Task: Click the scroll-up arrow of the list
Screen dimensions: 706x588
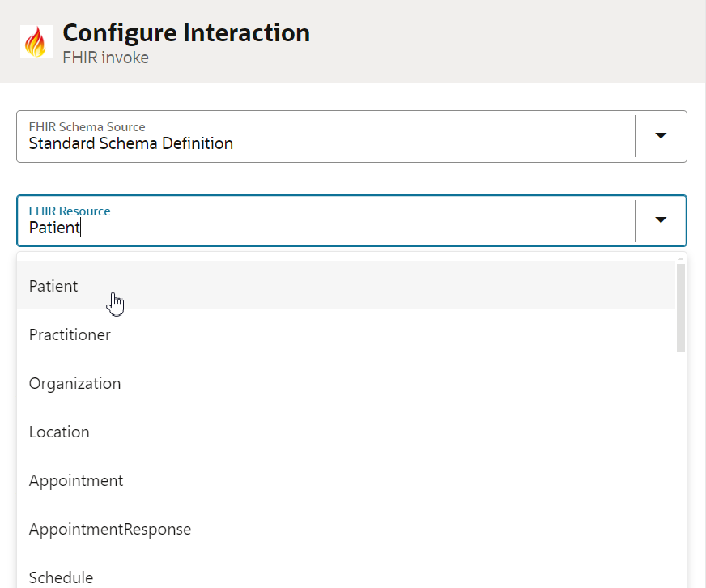Action: point(681,257)
